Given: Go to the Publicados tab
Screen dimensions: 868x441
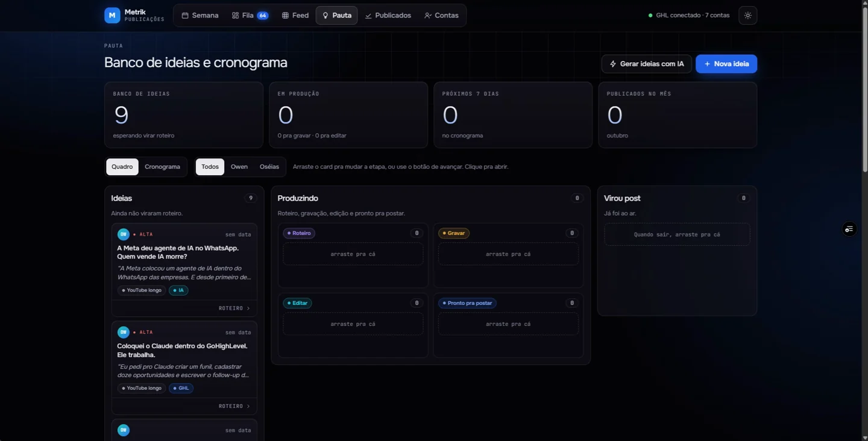Looking at the screenshot, I should pyautogui.click(x=388, y=16).
